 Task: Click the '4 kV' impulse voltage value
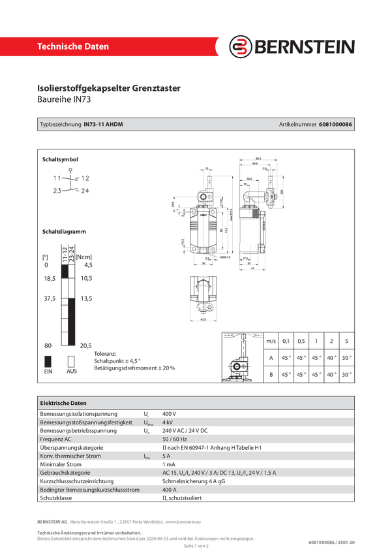click(168, 422)
